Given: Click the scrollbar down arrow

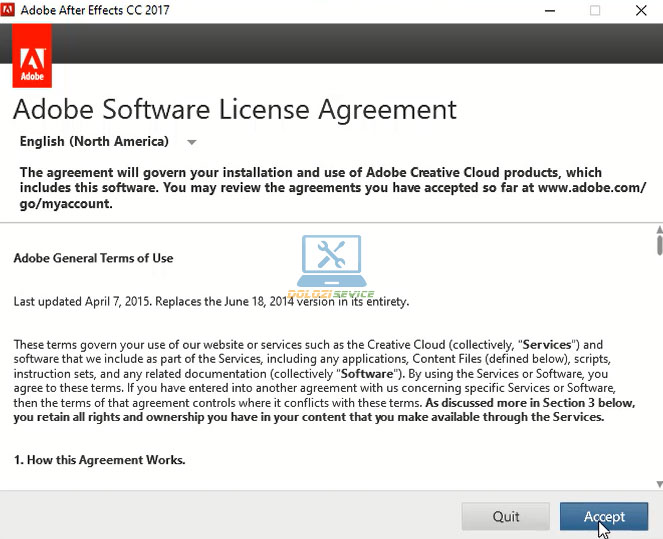Looking at the screenshot, I should pyautogui.click(x=659, y=484).
